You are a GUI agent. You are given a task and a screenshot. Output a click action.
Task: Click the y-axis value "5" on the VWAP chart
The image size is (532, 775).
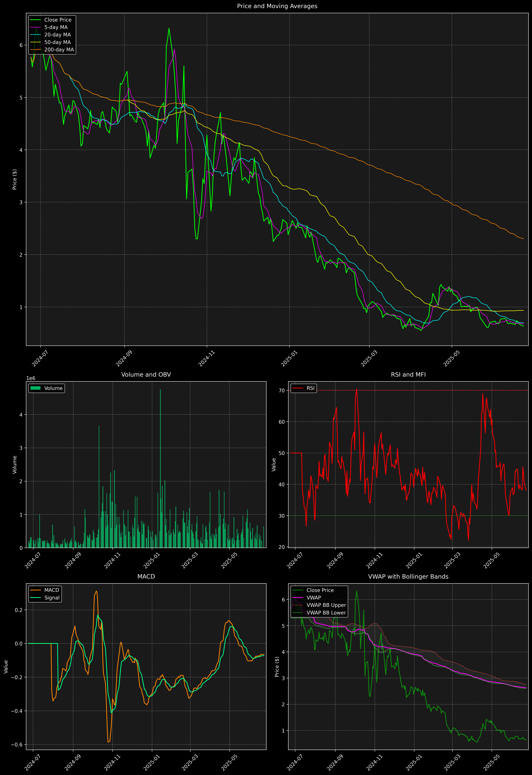coord(283,626)
